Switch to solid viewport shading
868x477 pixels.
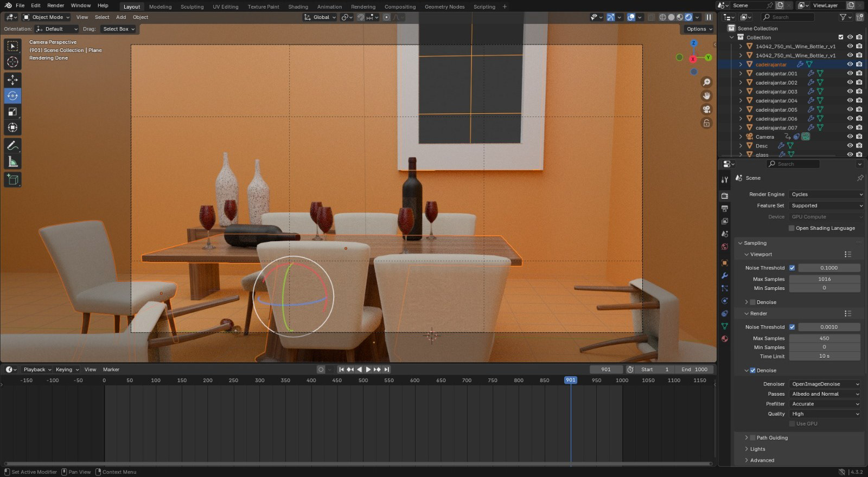coord(671,17)
